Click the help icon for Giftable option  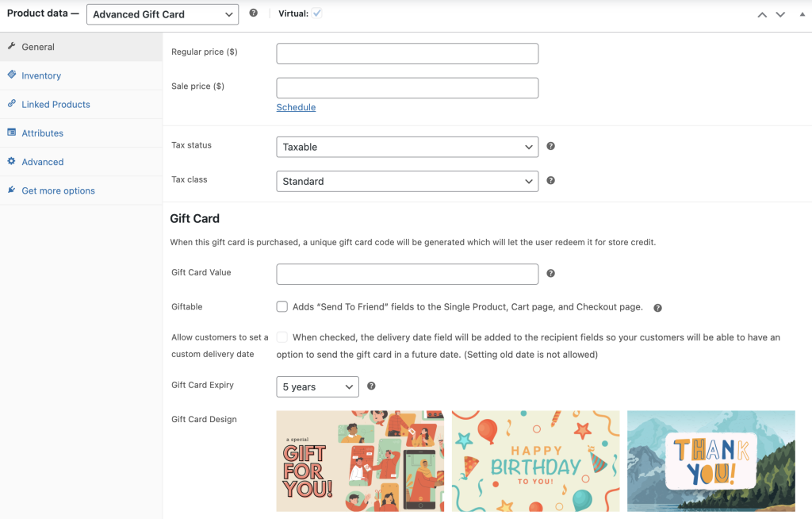657,308
